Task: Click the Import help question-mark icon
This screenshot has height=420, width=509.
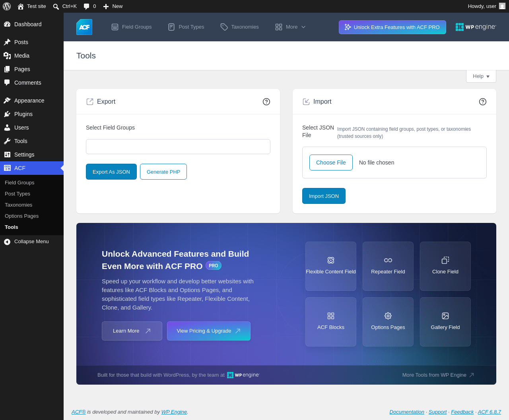Action: (483, 102)
